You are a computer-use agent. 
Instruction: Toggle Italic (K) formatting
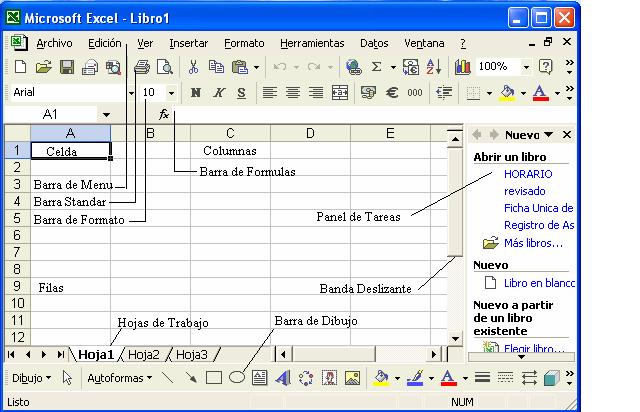pos(219,93)
